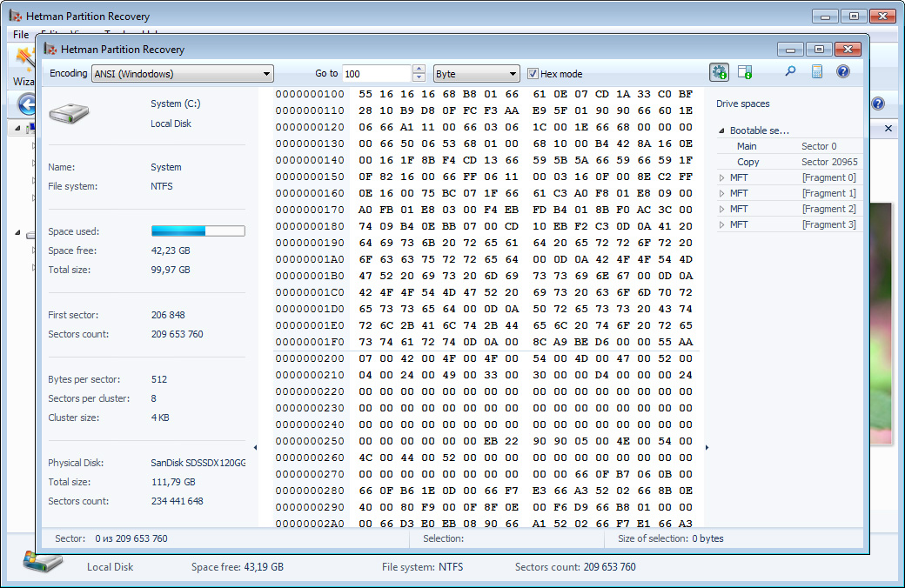This screenshot has width=905, height=588.
Task: Open the File menu
Action: click(x=21, y=35)
